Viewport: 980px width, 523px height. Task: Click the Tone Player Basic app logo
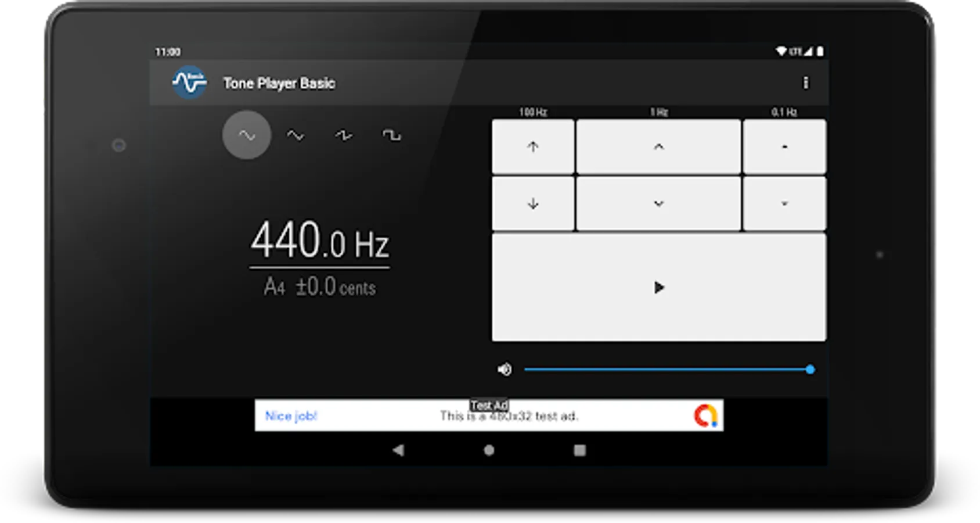189,82
